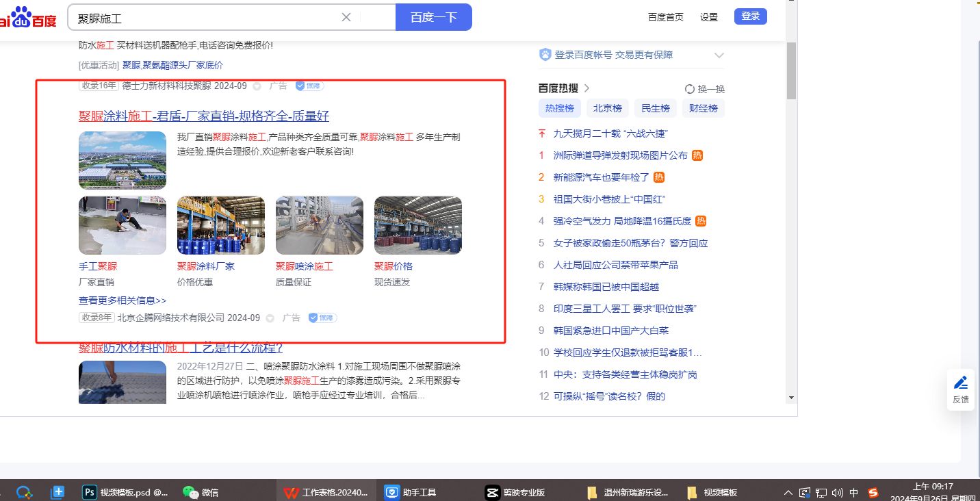
Task: Click the 聚脲涂料厂家 thumbnail image
Action: (221, 226)
